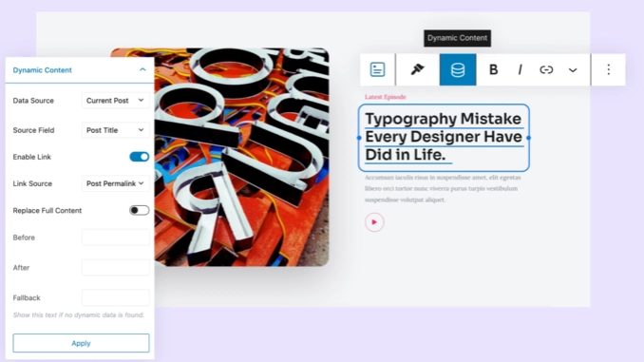The height and width of the screenshot is (362, 644).
Task: Open the Link Source dropdown
Action: tap(116, 183)
